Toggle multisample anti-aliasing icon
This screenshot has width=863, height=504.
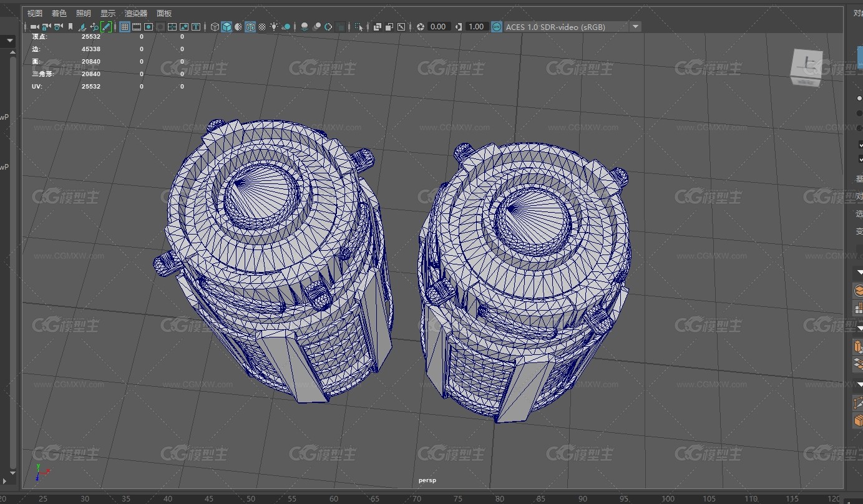(x=328, y=27)
